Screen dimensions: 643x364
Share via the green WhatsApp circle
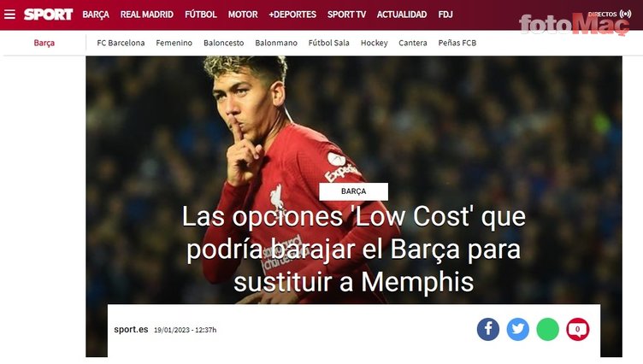pyautogui.click(x=548, y=329)
